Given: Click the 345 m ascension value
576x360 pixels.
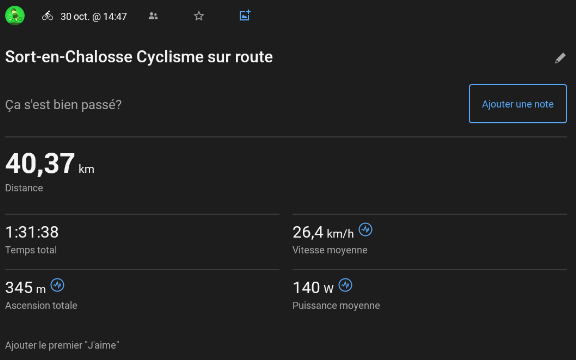Looking at the screenshot, I should coord(25,288).
